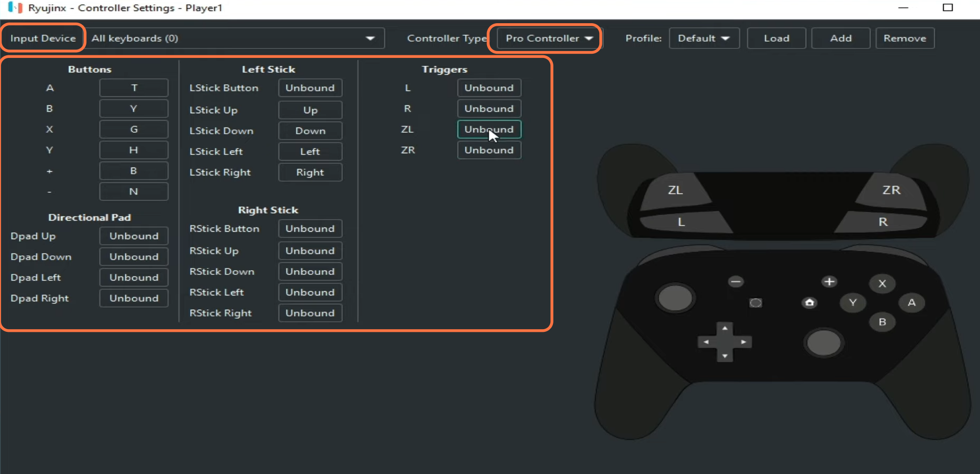The height and width of the screenshot is (474, 980).
Task: Bind the R trigger Unbound button
Action: pos(489,108)
